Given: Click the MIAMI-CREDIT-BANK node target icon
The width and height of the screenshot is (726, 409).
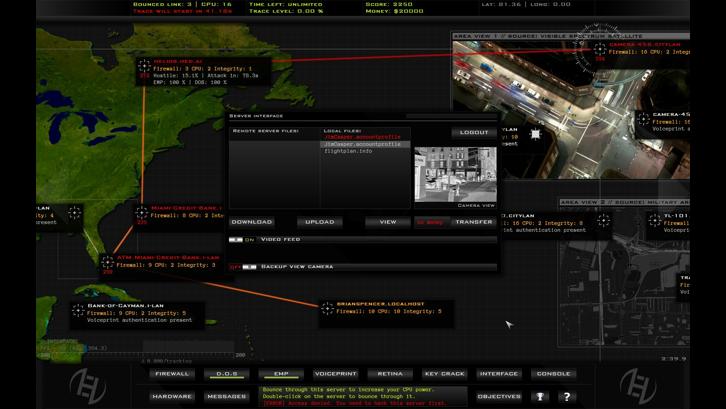Looking at the screenshot, I should tap(142, 212).
